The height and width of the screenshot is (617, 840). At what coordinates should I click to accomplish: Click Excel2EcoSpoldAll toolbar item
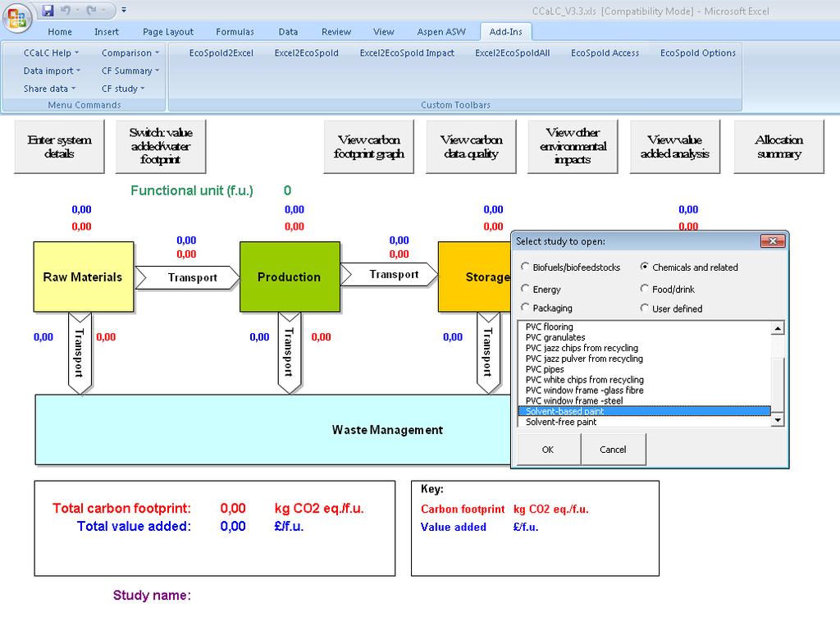pos(512,53)
